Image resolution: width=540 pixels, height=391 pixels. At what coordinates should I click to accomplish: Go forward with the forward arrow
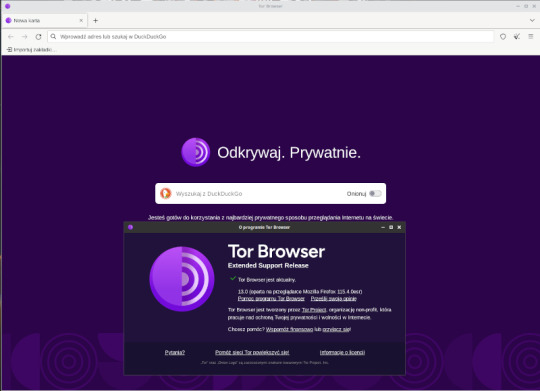(x=24, y=37)
